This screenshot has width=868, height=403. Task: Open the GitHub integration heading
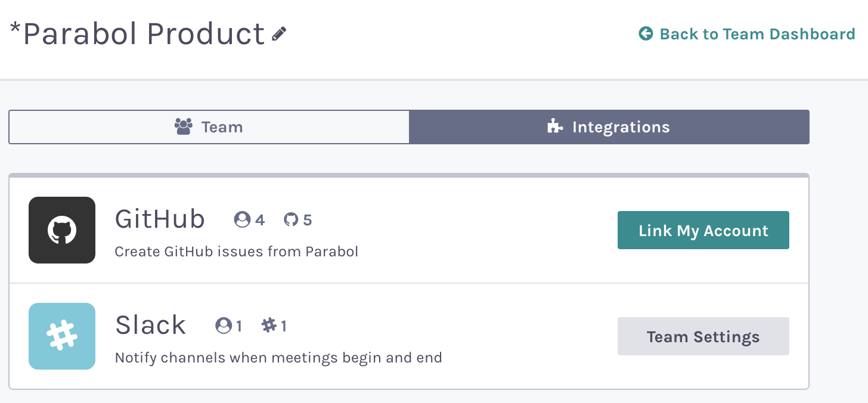point(160,220)
